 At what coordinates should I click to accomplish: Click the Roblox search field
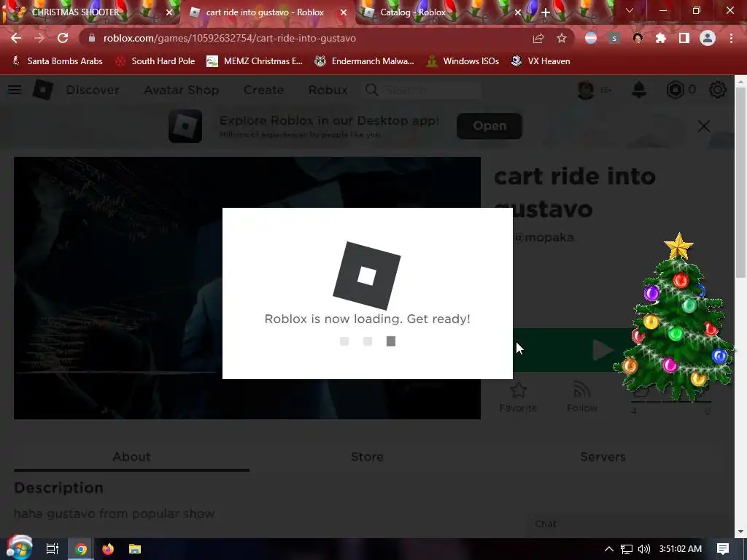423,90
